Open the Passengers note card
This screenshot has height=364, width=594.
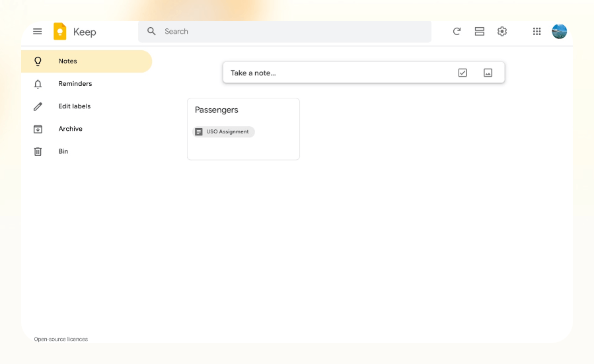pyautogui.click(x=243, y=129)
